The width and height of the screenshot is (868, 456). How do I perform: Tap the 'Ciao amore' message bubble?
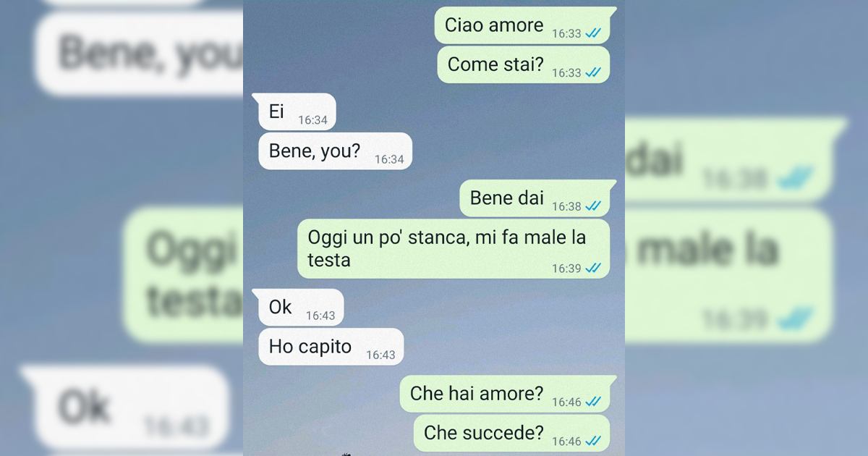524,25
